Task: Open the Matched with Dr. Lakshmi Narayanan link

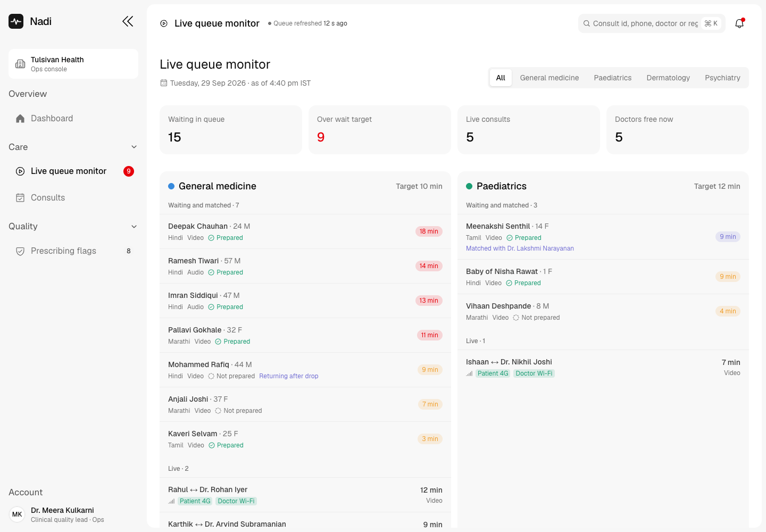Action: click(520, 248)
